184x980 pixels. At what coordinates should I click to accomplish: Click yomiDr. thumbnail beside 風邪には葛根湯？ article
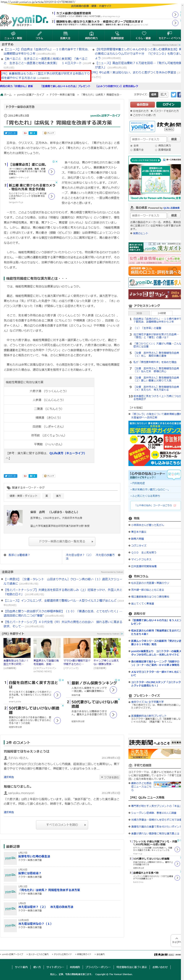click(10, 875)
